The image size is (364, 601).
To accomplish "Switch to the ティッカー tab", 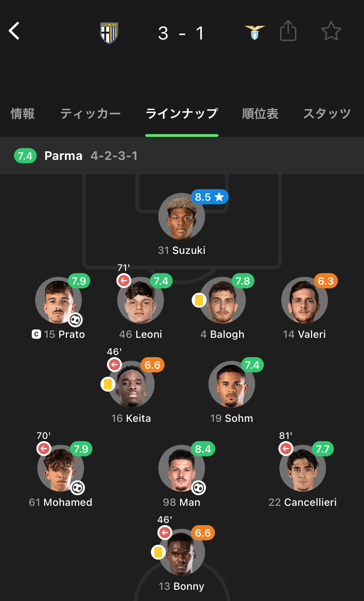I will click(91, 114).
